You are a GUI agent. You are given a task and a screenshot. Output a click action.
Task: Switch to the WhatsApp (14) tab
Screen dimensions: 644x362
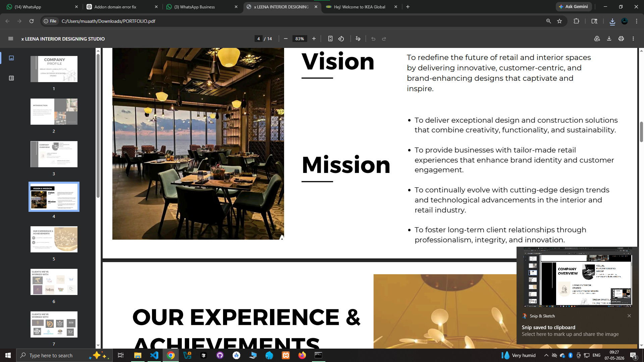[x=42, y=7]
